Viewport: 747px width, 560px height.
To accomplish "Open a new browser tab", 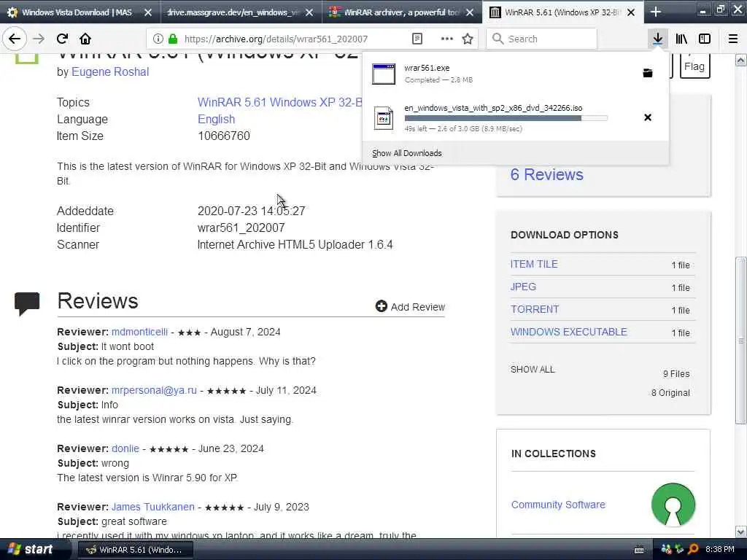I will 656,12.
